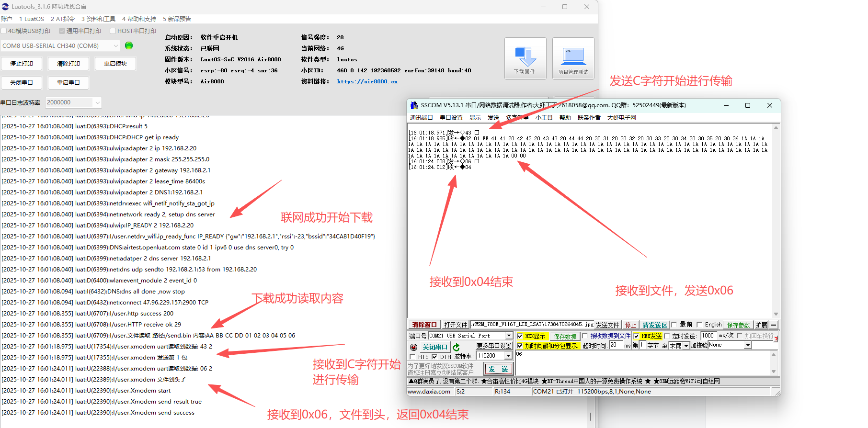Open the 2 AT指令 menu in Luatools
868x428 pixels.
62,19
